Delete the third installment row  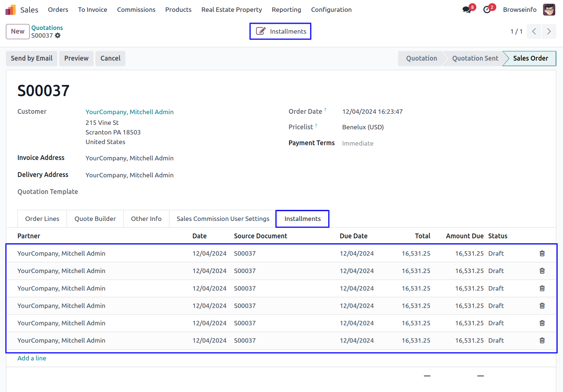click(542, 288)
